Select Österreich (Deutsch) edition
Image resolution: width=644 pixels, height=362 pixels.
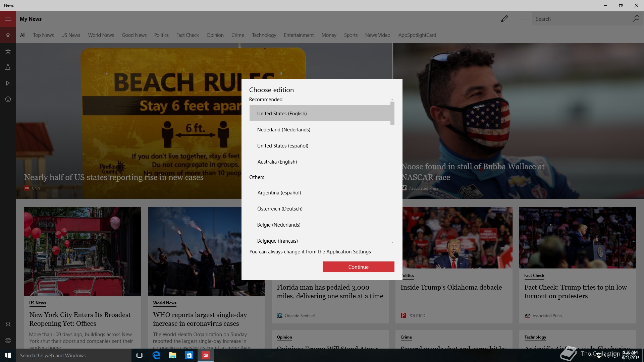320,208
